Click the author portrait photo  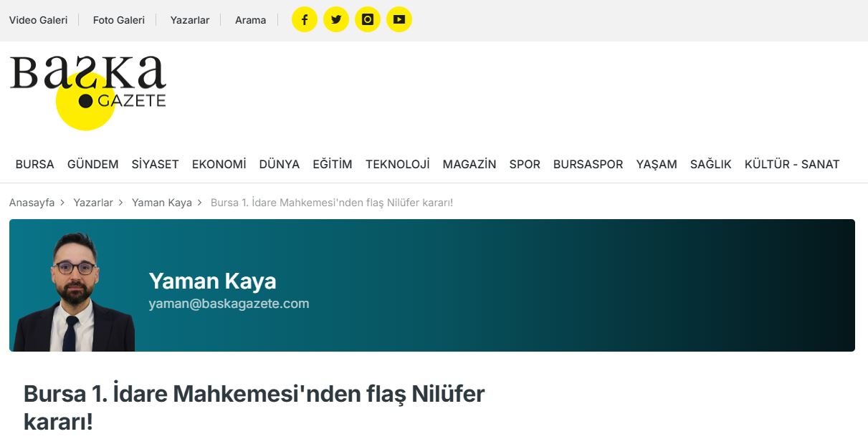point(74,292)
